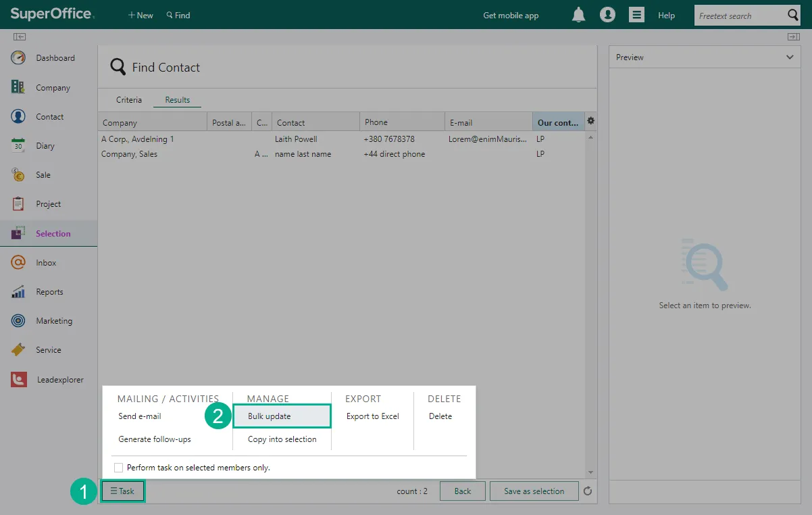812x515 pixels.
Task: Click the refresh icon beside Save as selection
Action: point(588,491)
